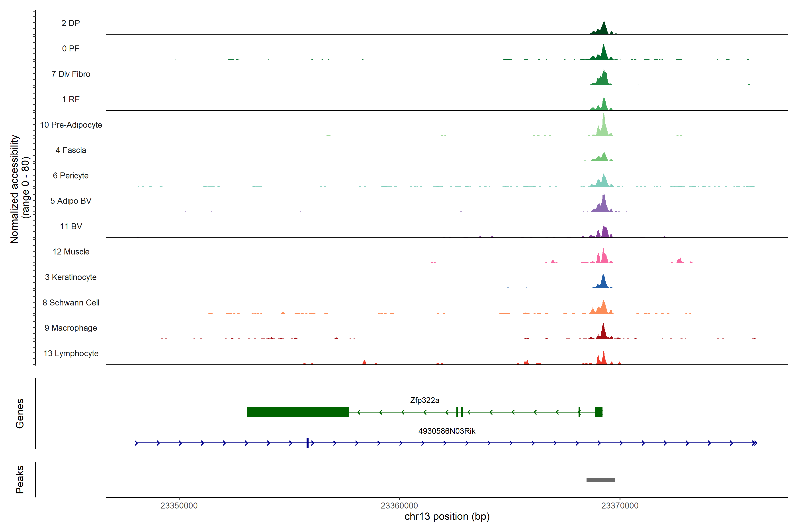Click the dark blue 4930586N03Rik exon mark

point(307,443)
